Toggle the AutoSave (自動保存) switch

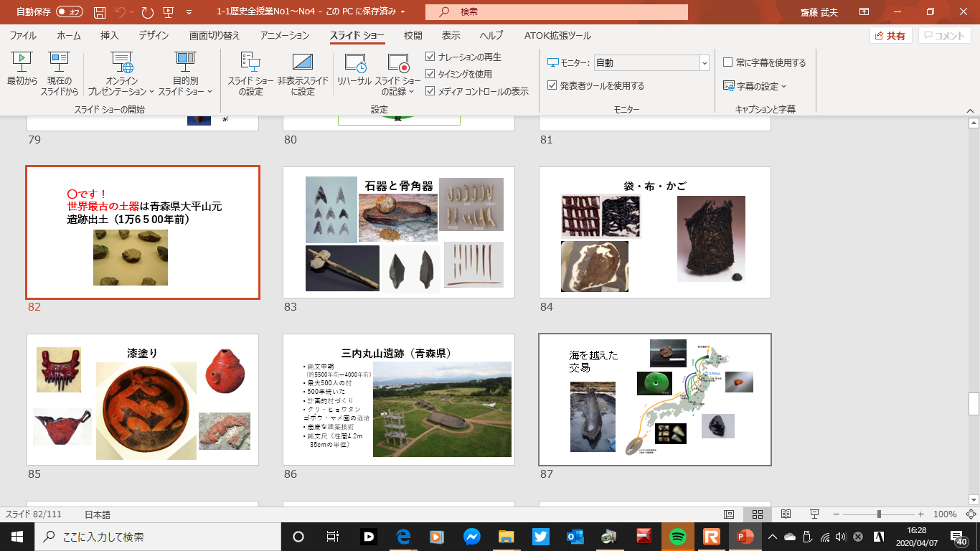click(70, 12)
